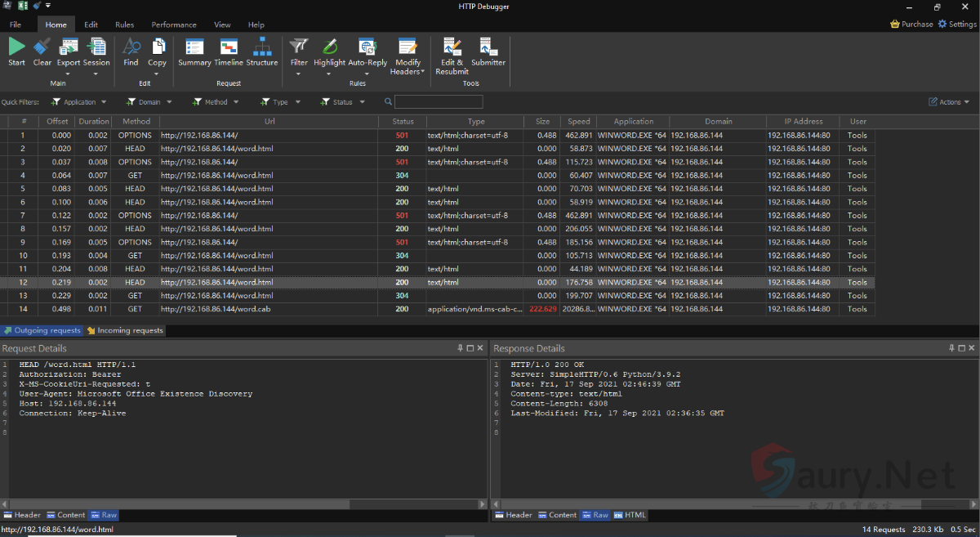This screenshot has width=980, height=537.
Task: Switch to the Performance ribbon tab
Action: click(174, 25)
